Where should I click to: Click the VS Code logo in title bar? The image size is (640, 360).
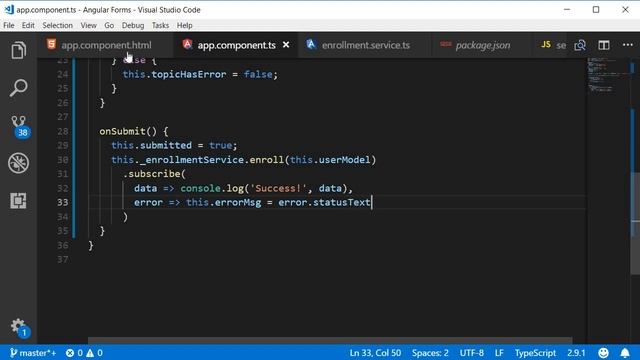pos(9,9)
